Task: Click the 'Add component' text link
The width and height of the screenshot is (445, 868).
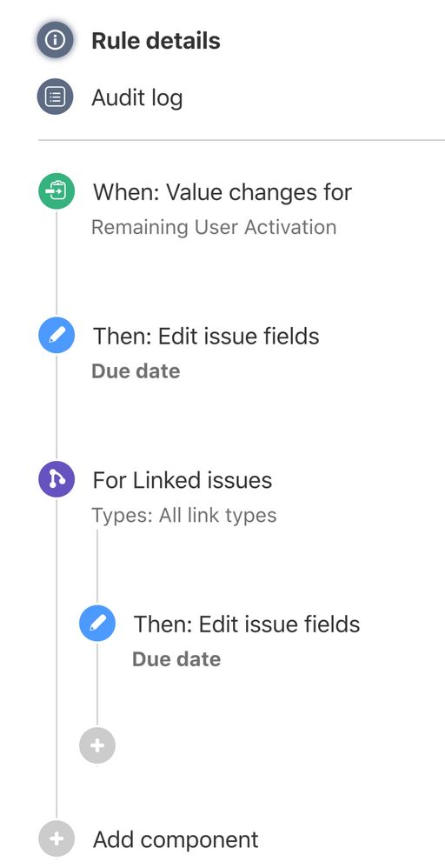Action: [x=176, y=840]
